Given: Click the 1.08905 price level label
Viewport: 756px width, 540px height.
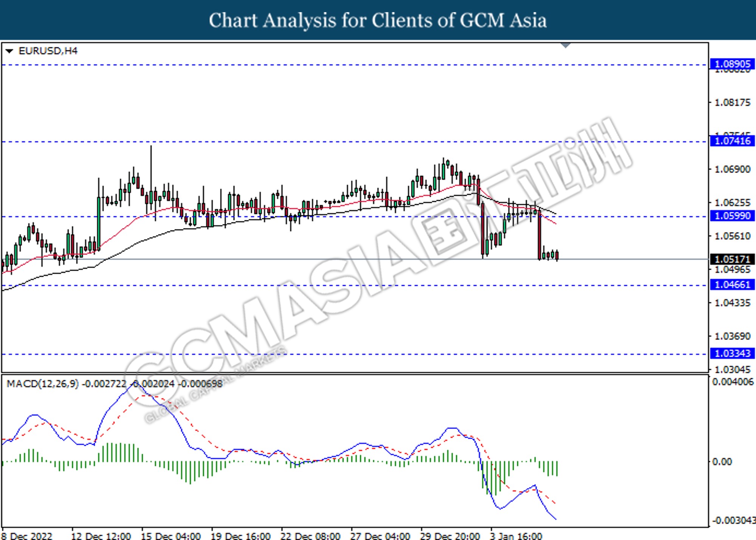Looking at the screenshot, I should 732,64.
